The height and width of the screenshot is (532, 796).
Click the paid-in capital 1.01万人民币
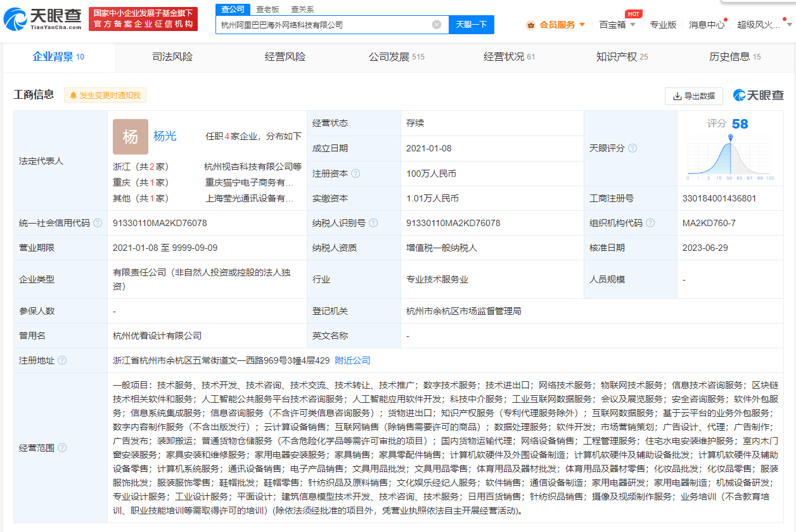click(x=432, y=198)
